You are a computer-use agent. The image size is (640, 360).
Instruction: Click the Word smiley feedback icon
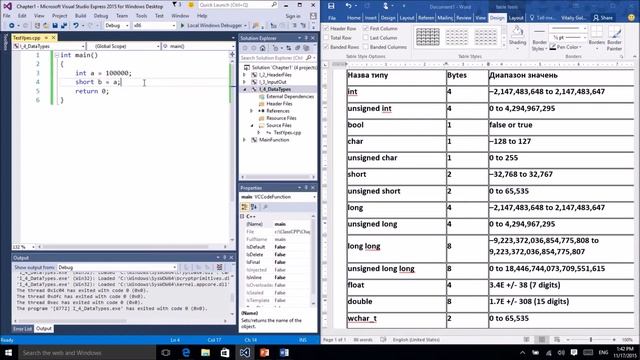coord(631,18)
